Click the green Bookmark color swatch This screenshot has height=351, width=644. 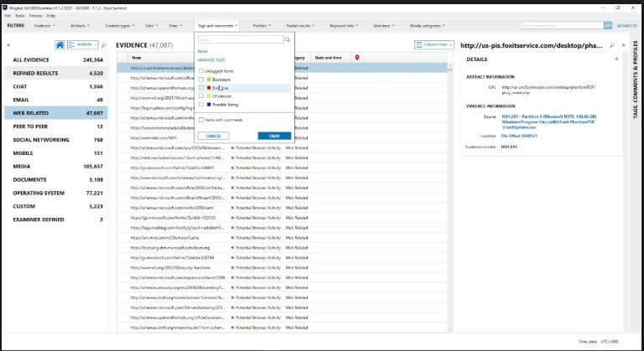pos(209,80)
